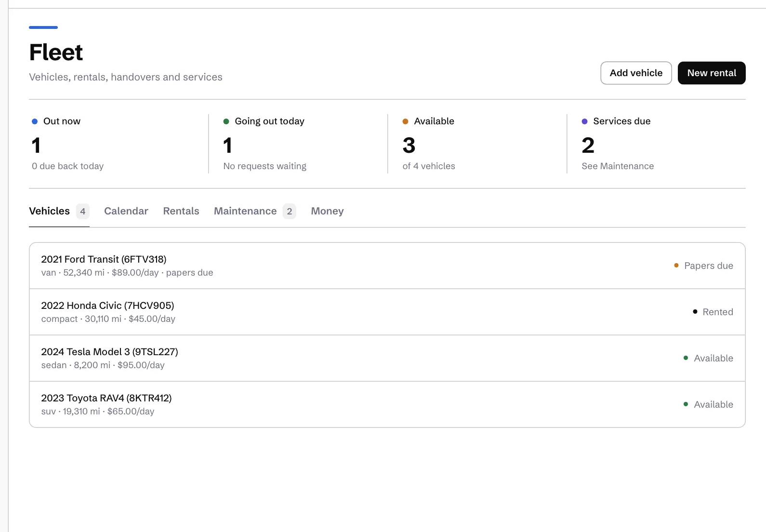The height and width of the screenshot is (532, 766).
Task: Open the 2024 Tesla Model 3 (9TSL227) row
Action: (387, 358)
